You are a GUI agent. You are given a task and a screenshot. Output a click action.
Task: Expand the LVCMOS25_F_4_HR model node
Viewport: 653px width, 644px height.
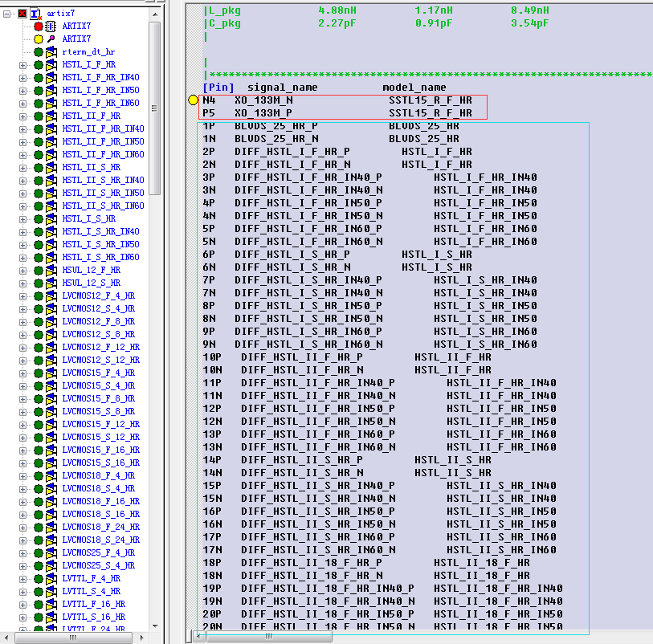(x=23, y=553)
